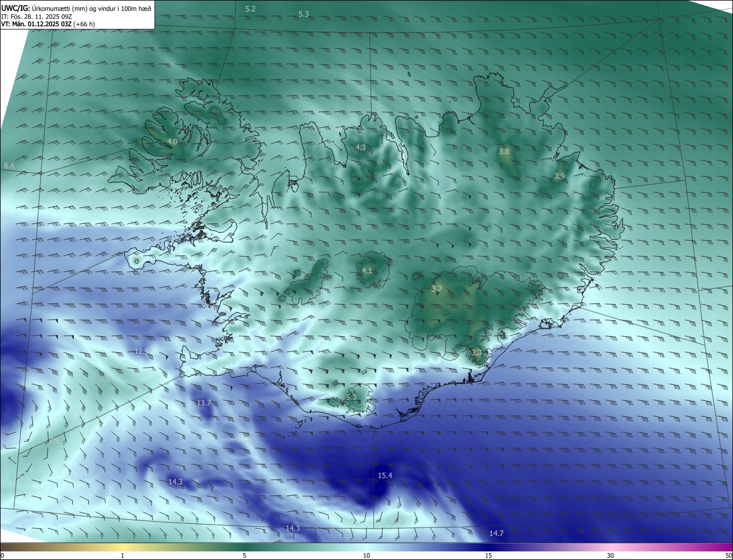The width and height of the screenshot is (733, 560).
Task: Click the 'UWC/IG: Úrkomumætti (mm)' title line
Action: tap(76, 7)
